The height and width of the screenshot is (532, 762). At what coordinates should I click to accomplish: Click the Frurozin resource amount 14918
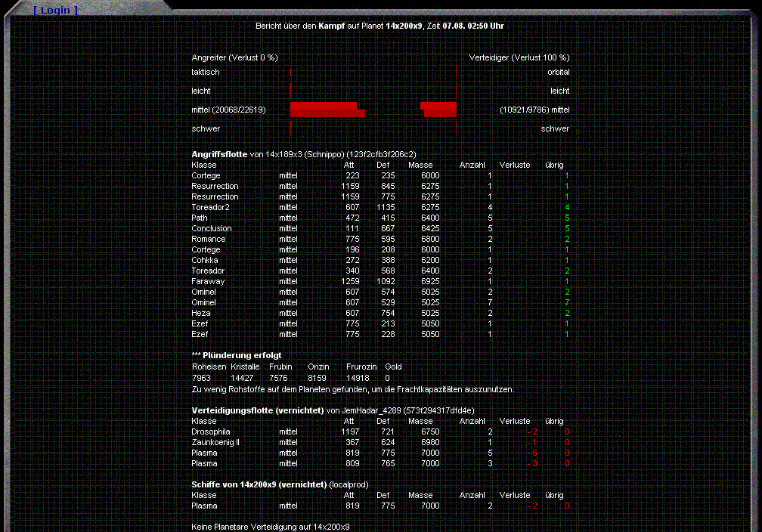(358, 377)
